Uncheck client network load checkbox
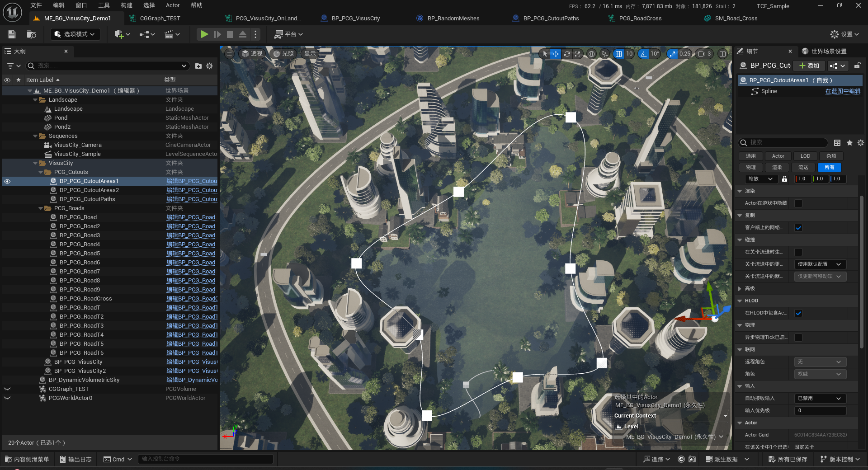The height and width of the screenshot is (470, 868). click(798, 228)
